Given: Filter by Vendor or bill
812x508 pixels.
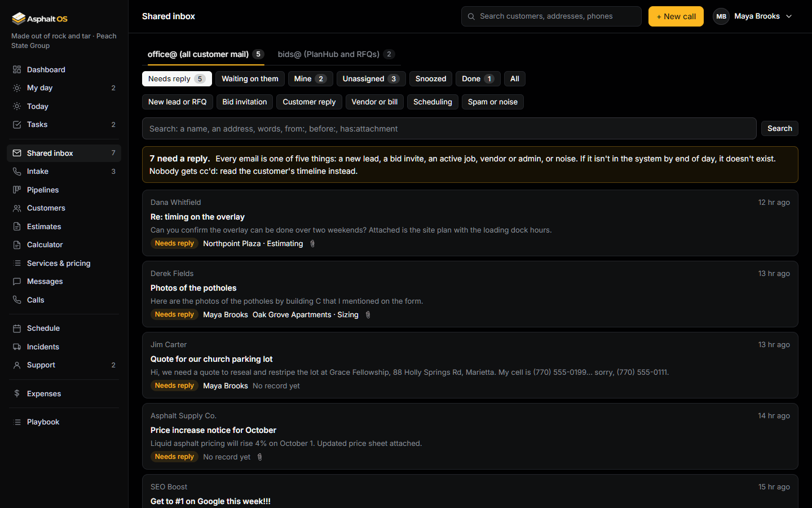Looking at the screenshot, I should coord(374,102).
